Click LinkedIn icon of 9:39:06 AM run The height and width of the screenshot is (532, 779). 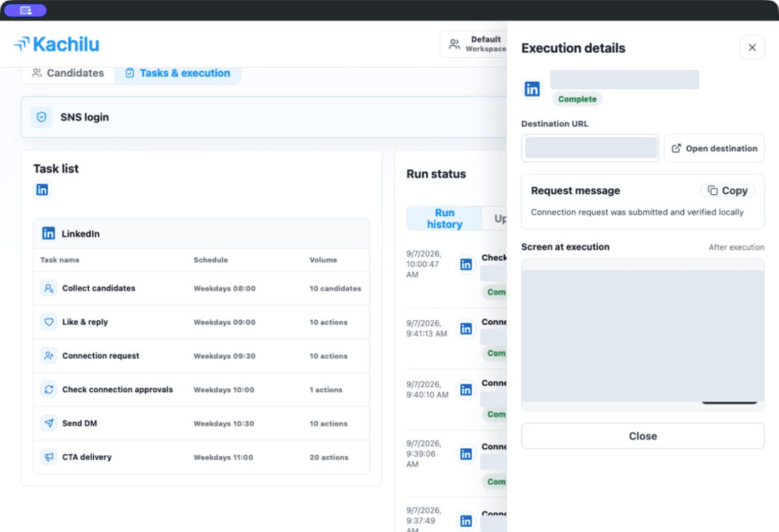pos(466,454)
